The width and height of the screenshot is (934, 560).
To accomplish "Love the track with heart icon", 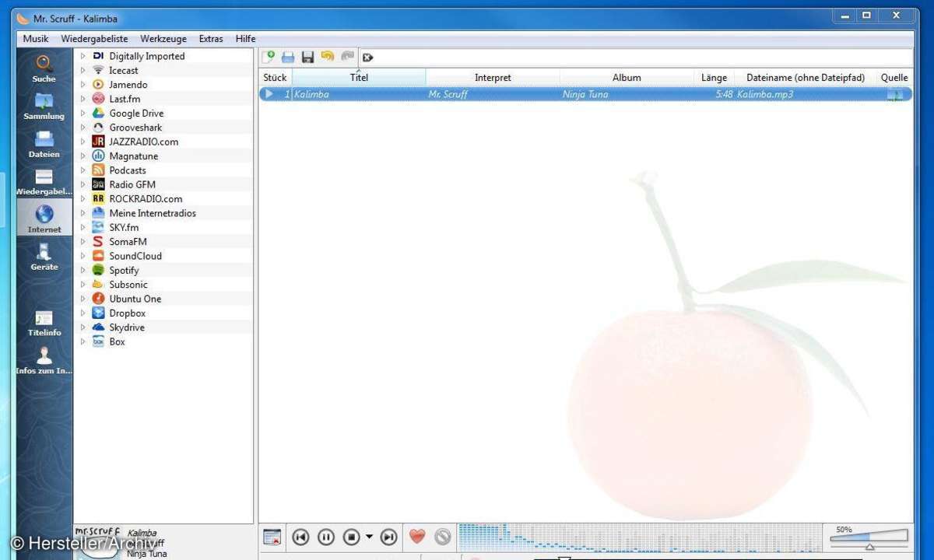I will [417, 537].
